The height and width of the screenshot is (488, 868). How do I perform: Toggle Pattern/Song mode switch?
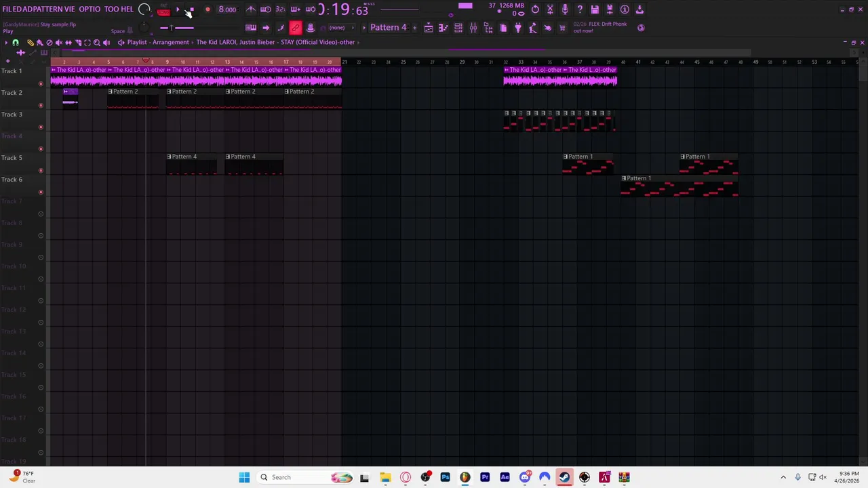pos(163,9)
